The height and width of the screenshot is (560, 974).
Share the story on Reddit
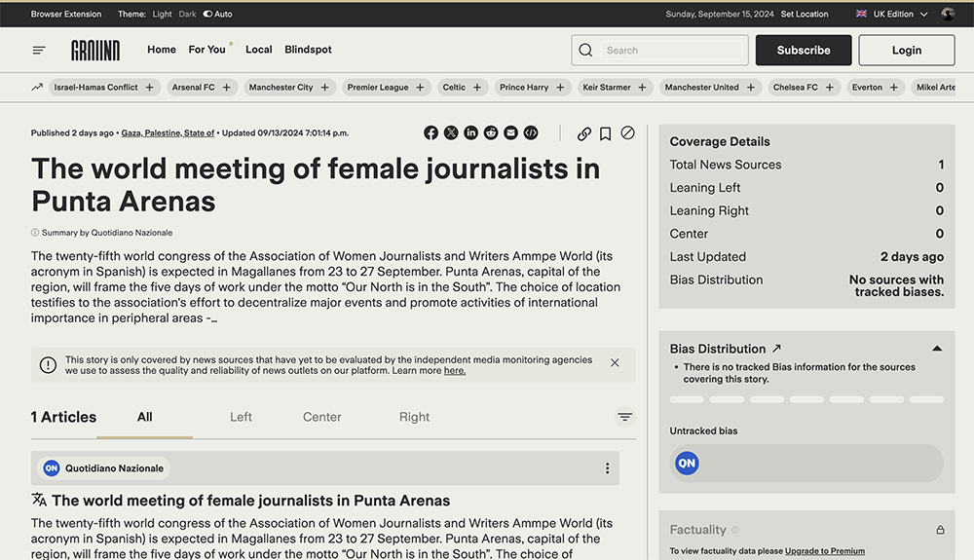click(491, 133)
